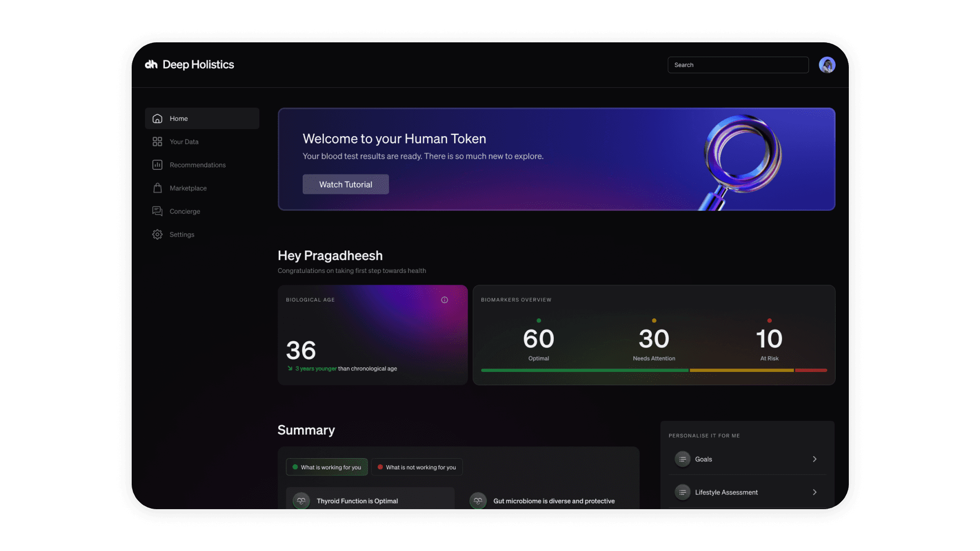Open Settings gear icon
The width and height of the screenshot is (980, 551).
[157, 235]
